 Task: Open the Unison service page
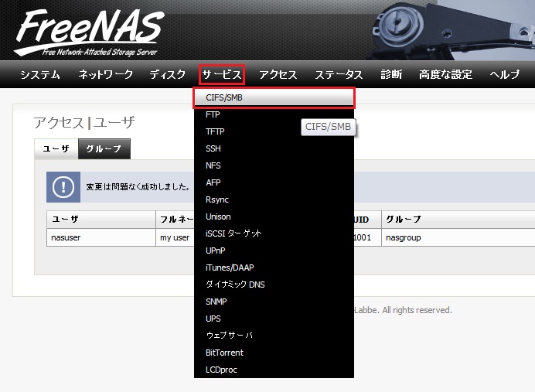click(x=274, y=216)
